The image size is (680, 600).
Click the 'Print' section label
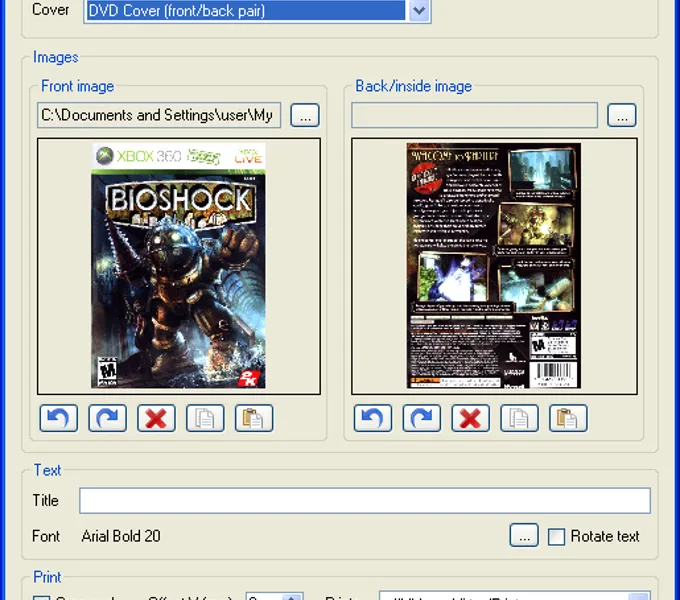48,577
